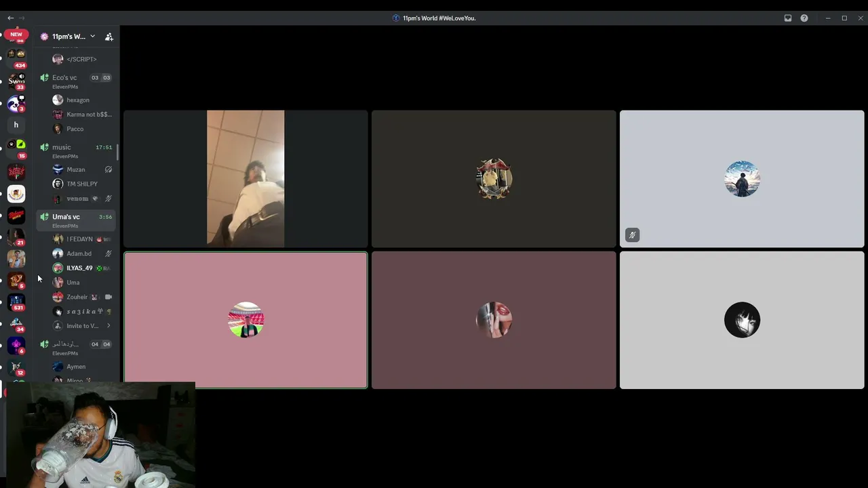Focus the pink speaking participant tile
The image size is (868, 488).
245,320
